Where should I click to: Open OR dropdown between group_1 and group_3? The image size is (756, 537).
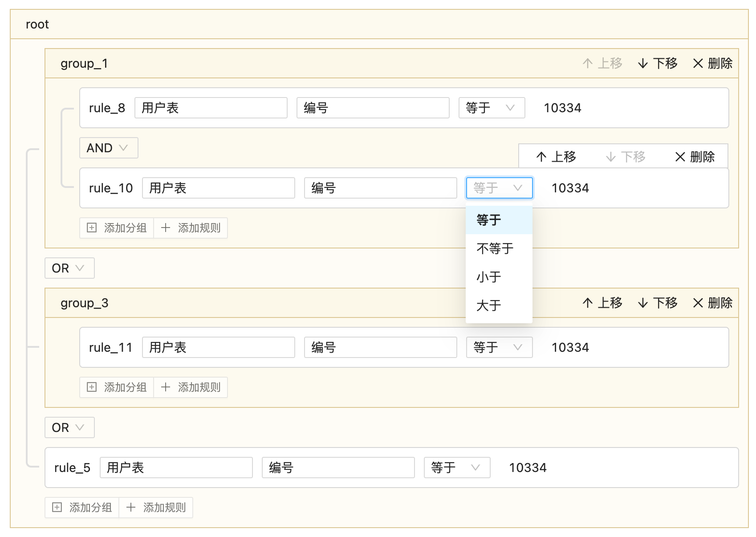69,268
